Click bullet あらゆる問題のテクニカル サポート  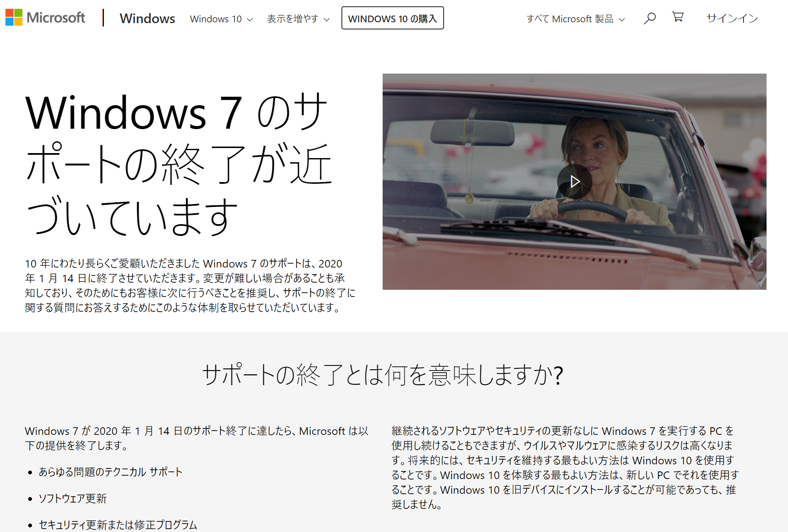pyautogui.click(x=111, y=472)
